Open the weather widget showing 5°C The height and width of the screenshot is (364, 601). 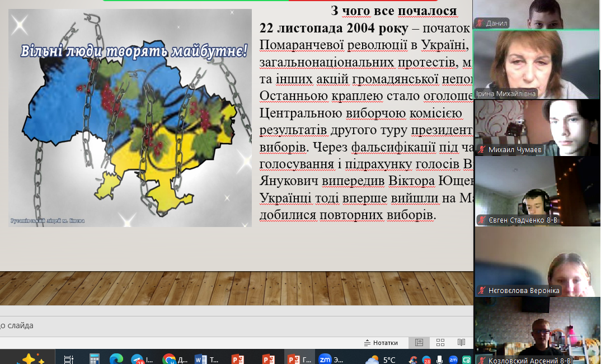coord(381,359)
